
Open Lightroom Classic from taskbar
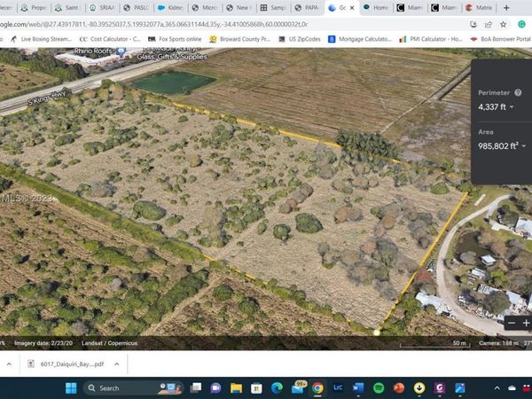338,387
